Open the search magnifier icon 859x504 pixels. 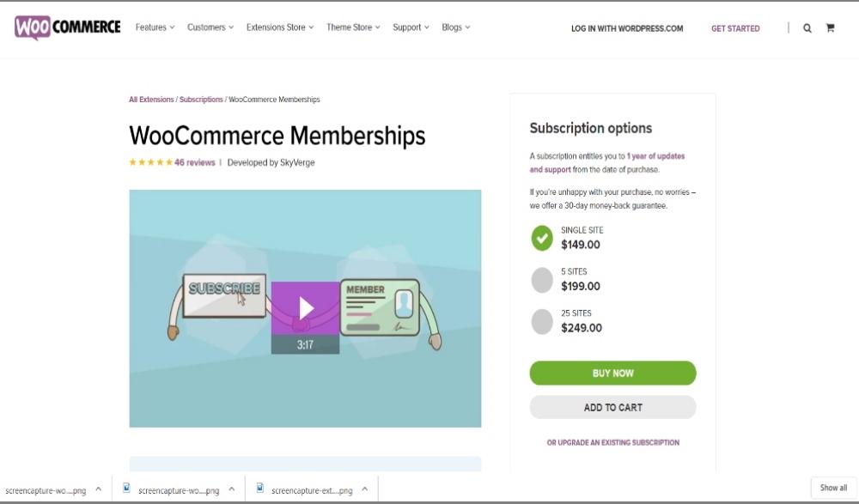pyautogui.click(x=807, y=28)
